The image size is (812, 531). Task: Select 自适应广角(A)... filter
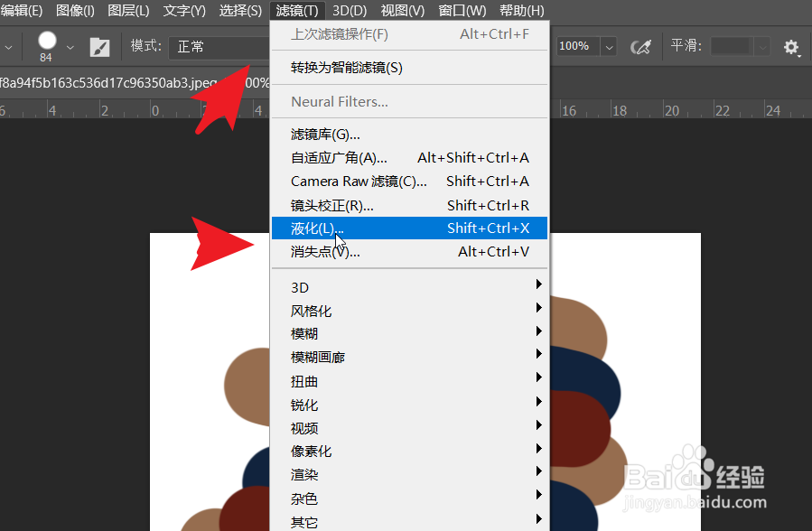(409, 158)
